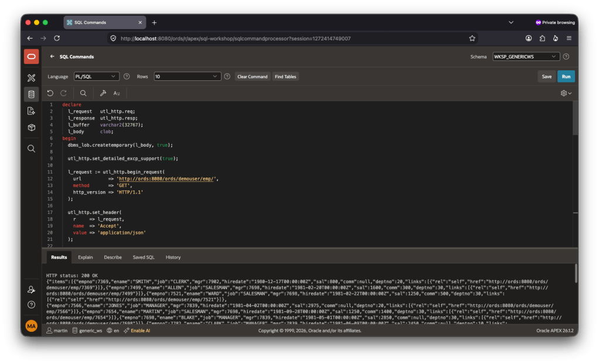Open the Help icon in left sidebar
The width and height of the screenshot is (599, 364).
coord(31,305)
